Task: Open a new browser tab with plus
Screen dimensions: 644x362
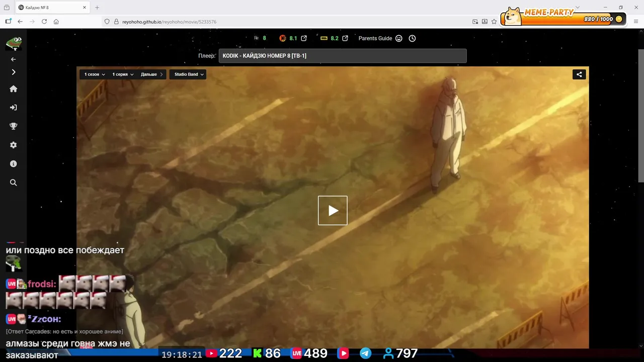Action: pyautogui.click(x=97, y=8)
